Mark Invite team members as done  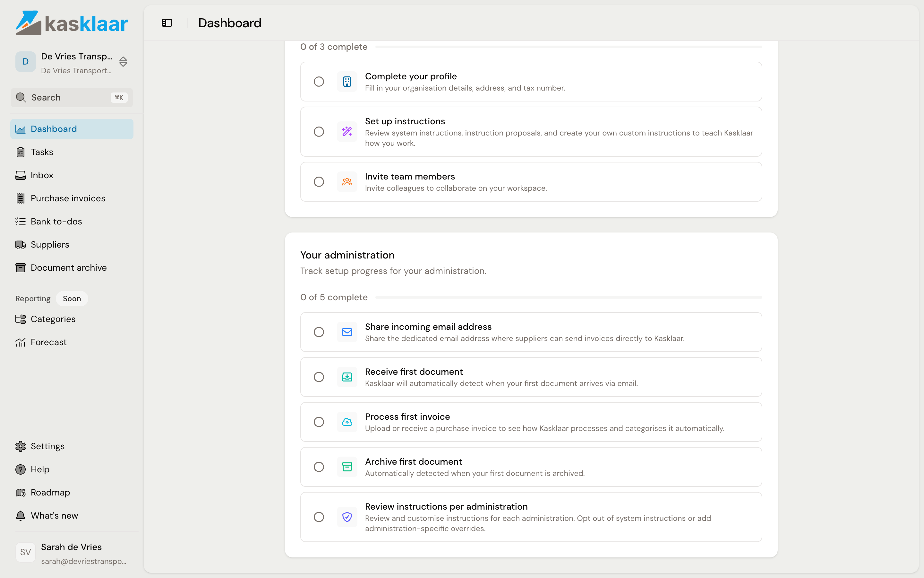[319, 181]
